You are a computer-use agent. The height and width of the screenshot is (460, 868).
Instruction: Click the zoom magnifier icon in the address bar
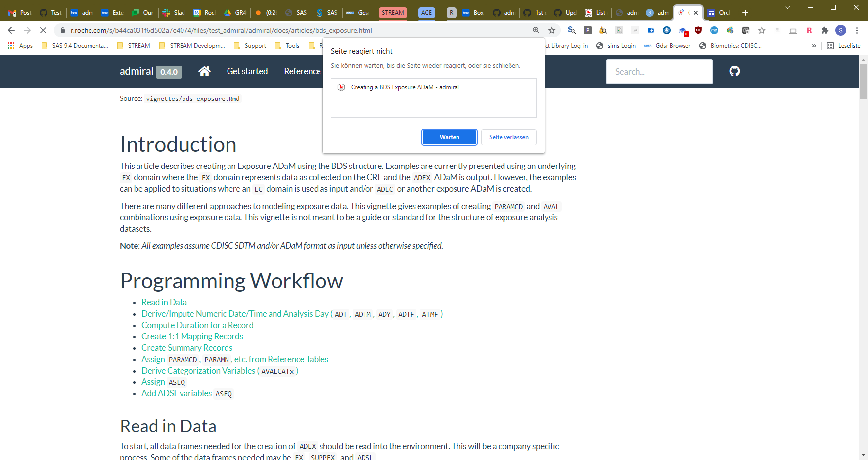coord(536,30)
